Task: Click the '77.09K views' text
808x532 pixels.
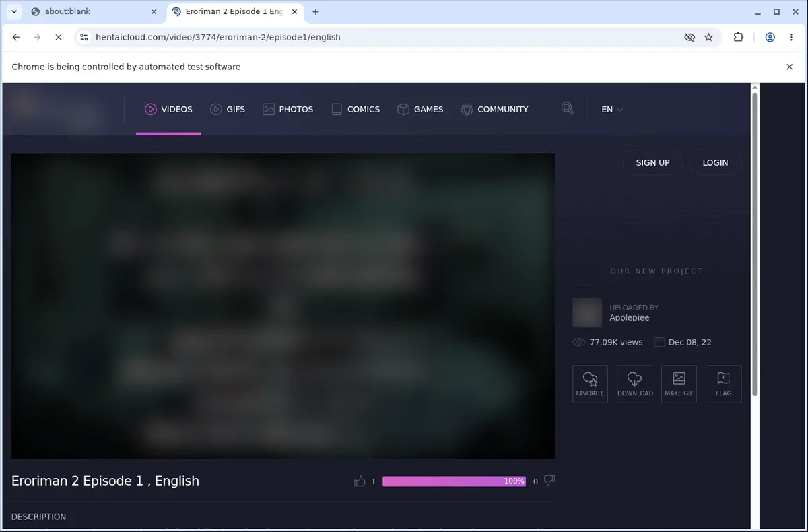Action: [x=616, y=342]
